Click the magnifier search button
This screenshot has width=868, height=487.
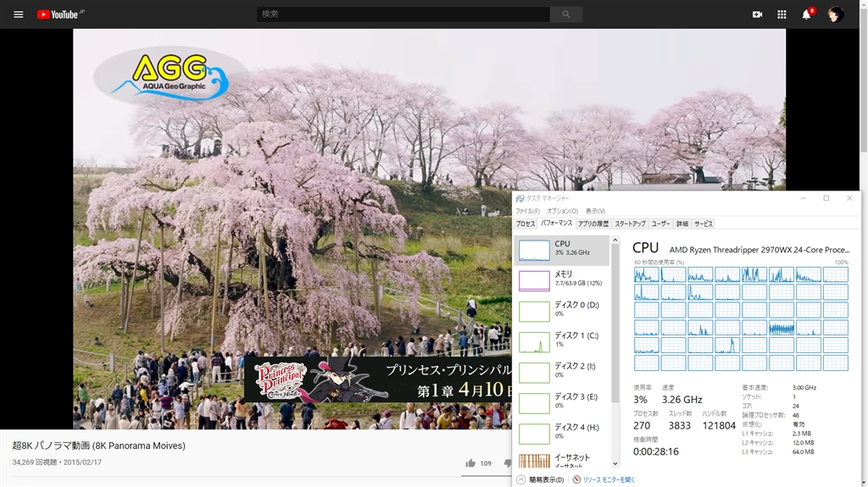tap(565, 14)
